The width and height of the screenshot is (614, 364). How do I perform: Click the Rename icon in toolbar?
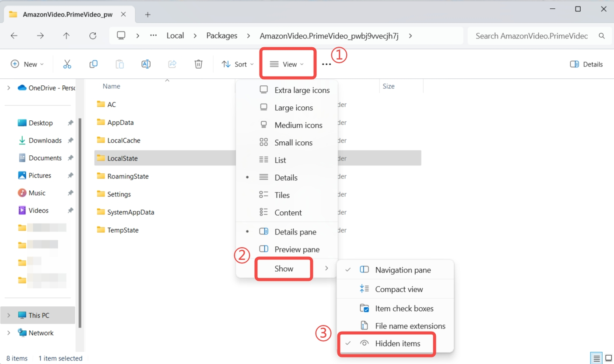click(146, 64)
